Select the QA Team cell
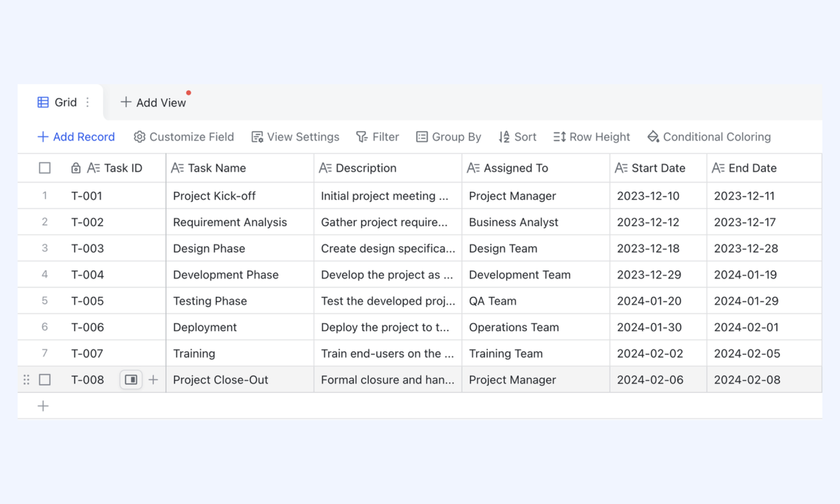Screen dimensions: 840x504 535,301
